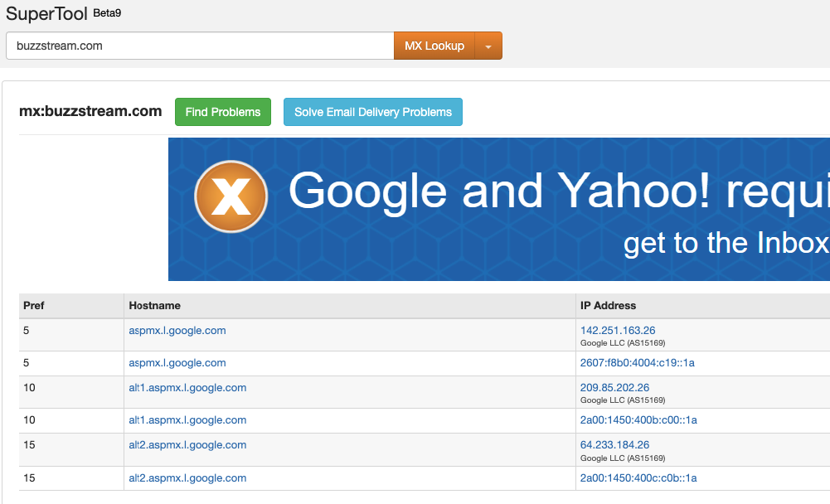Open IPv6 address 2a00:1450:400c:c0b::1a link
Screen dimensions: 830x504
[x=638, y=478]
